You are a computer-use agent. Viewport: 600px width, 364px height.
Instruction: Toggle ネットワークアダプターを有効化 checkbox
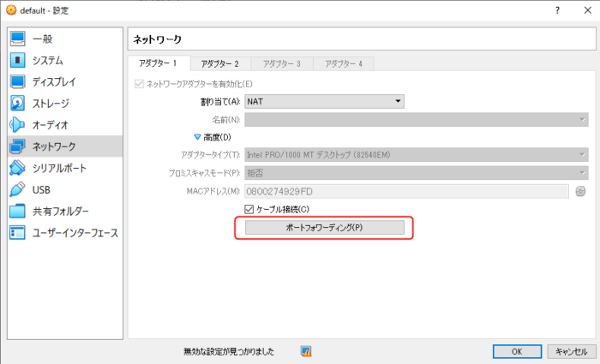[139, 84]
